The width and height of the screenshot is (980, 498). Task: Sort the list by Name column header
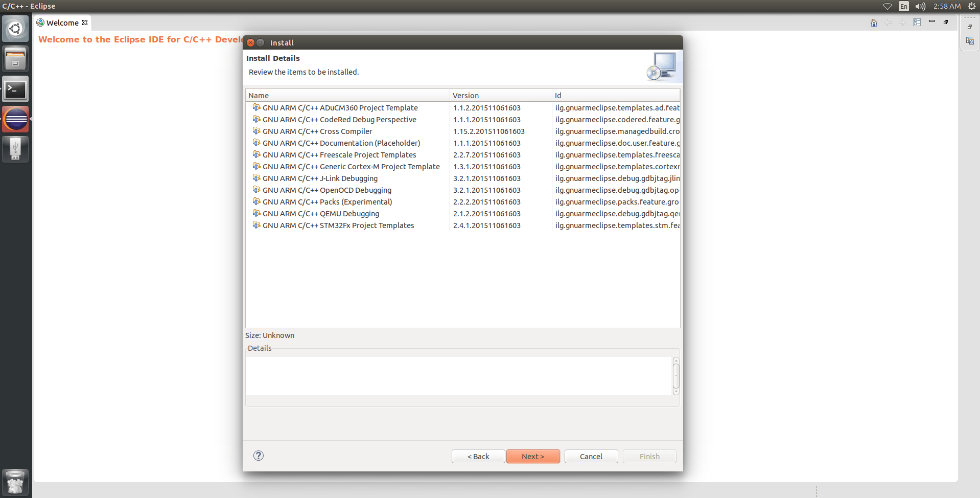[x=347, y=95]
